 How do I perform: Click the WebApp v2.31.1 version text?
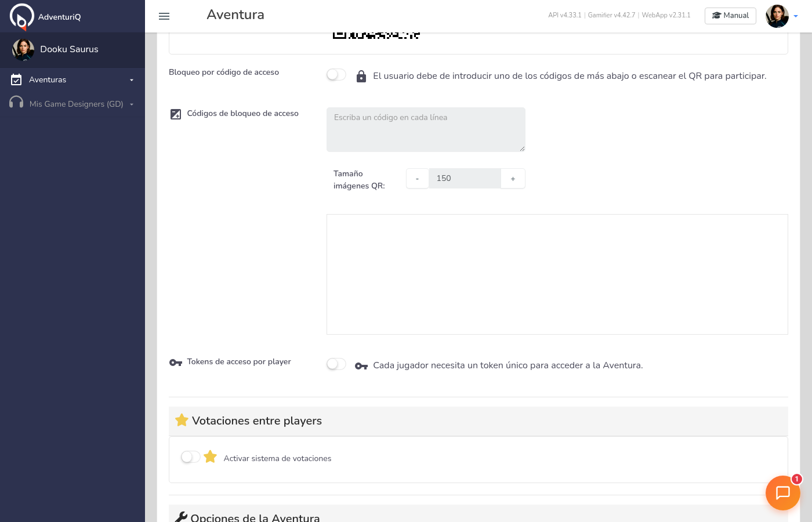click(666, 15)
